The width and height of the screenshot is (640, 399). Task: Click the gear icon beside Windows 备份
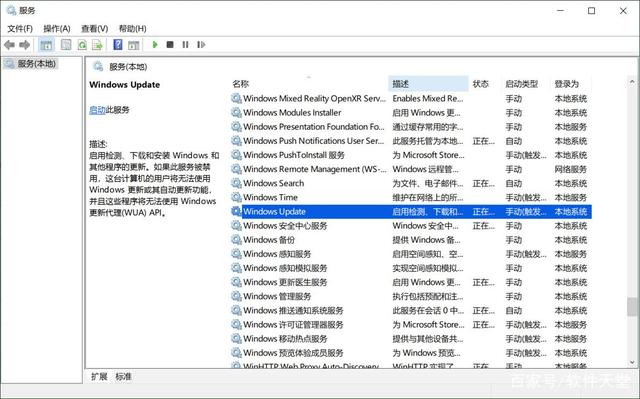[x=236, y=239]
